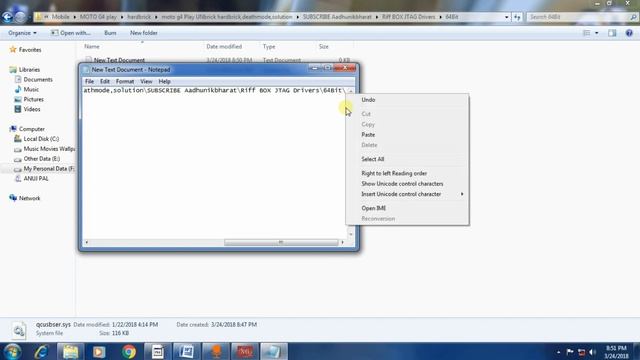This screenshot has width=640, height=360.
Task: Click Undo in the context menu
Action: tap(368, 100)
